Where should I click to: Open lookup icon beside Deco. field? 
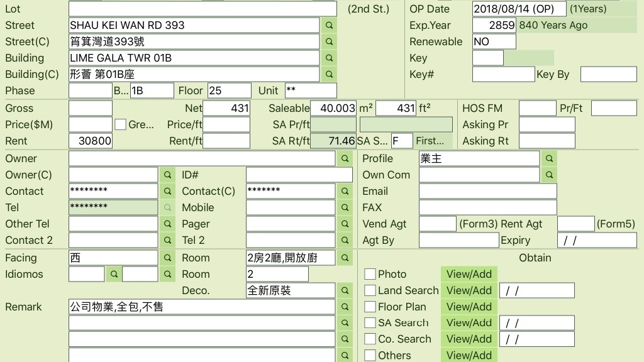[345, 290]
